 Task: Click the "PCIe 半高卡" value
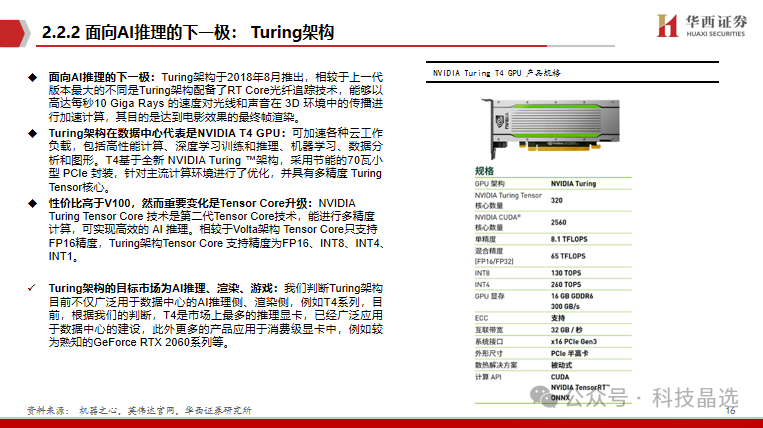[569, 353]
